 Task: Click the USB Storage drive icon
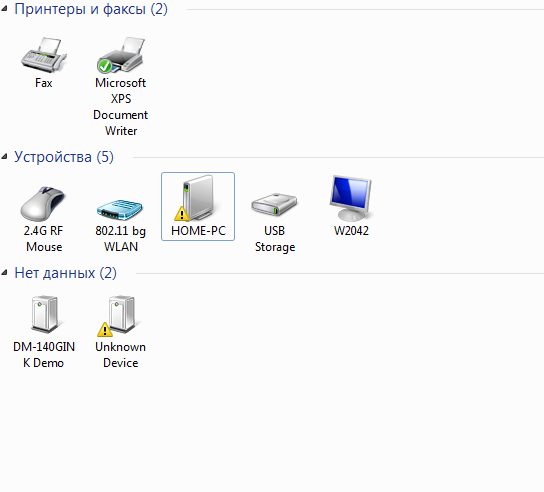[x=274, y=204]
